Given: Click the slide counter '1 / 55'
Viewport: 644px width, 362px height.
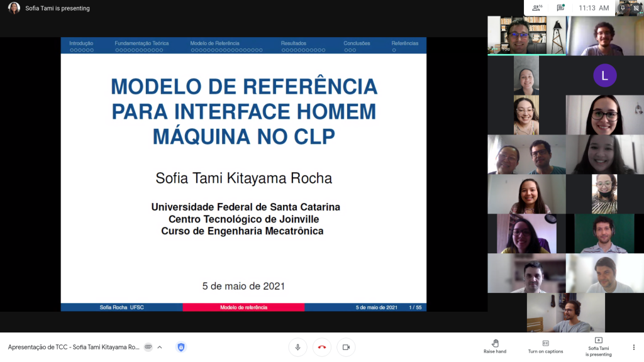Looking at the screenshot, I should pos(415,307).
